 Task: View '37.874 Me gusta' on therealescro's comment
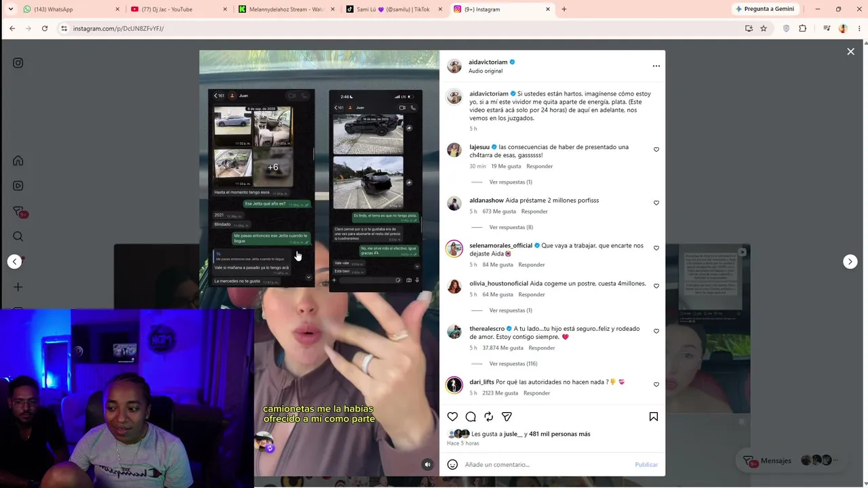click(502, 348)
